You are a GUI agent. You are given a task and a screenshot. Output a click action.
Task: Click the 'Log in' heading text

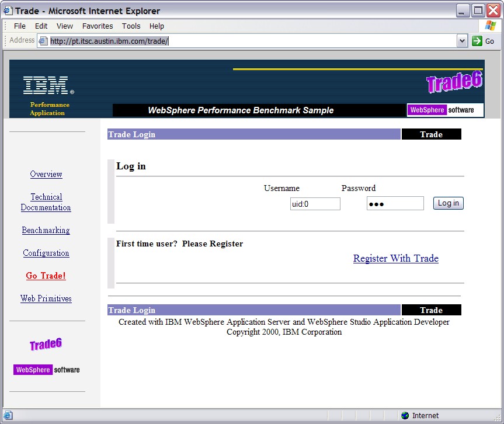[x=131, y=166]
